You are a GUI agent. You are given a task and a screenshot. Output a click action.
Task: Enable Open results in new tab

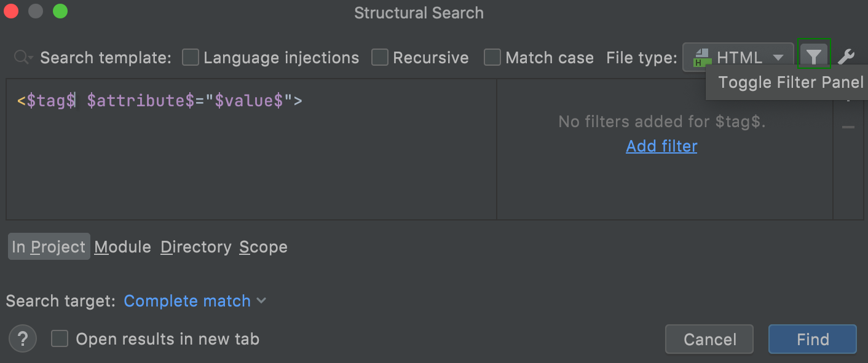pyautogui.click(x=60, y=339)
